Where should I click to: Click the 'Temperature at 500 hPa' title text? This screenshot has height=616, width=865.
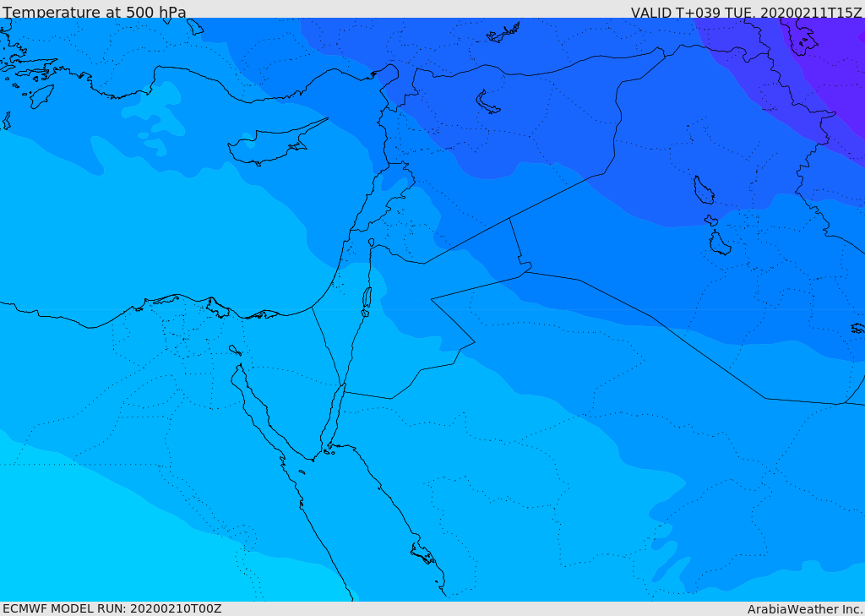(x=95, y=12)
